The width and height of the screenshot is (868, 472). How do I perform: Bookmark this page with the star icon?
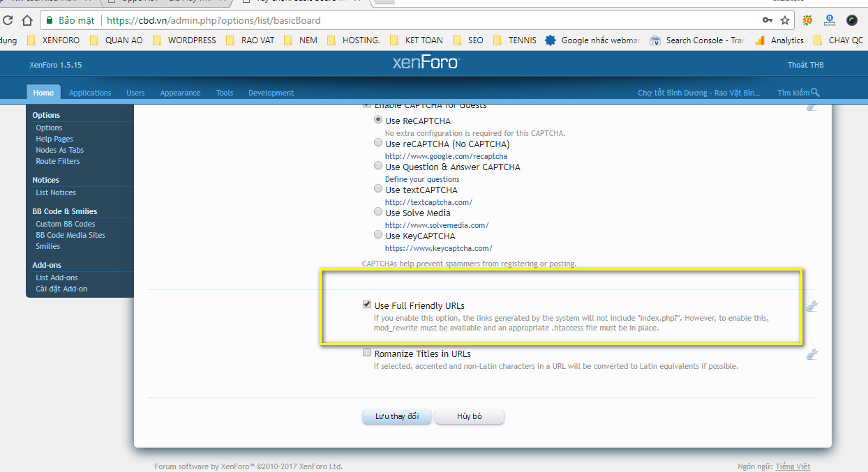pos(785,20)
